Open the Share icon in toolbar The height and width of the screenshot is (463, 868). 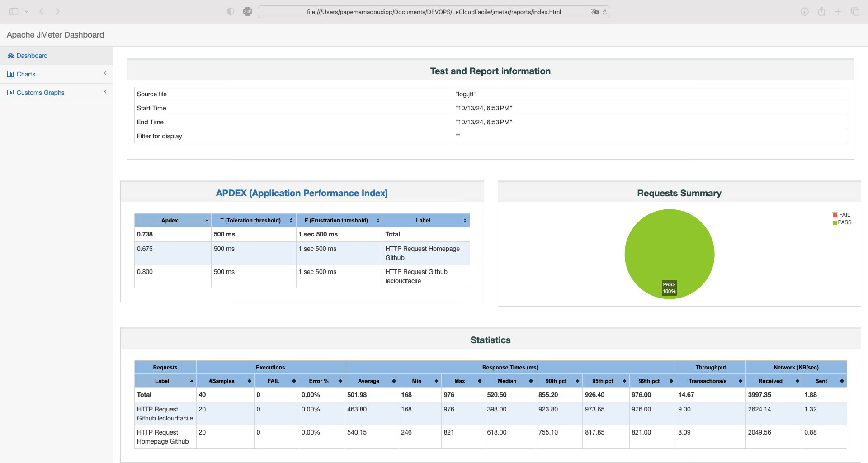(x=821, y=12)
